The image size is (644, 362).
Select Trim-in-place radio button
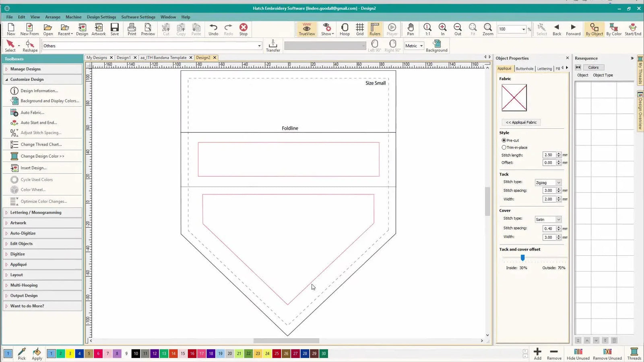[504, 148]
